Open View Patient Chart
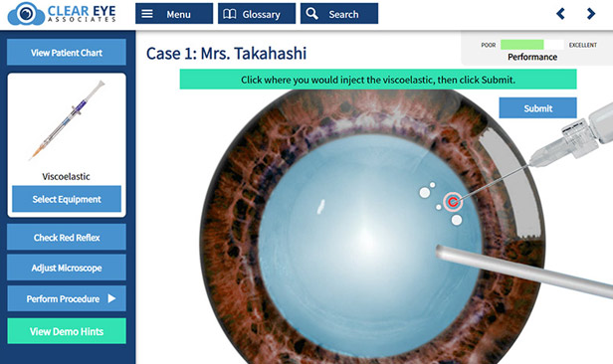This screenshot has width=613, height=364. pos(67,52)
